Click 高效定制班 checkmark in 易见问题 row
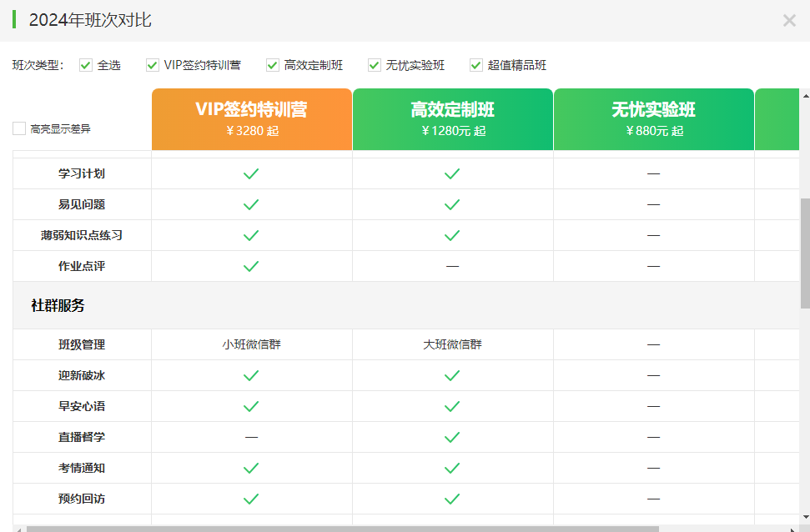The width and height of the screenshot is (810, 532). point(452,204)
